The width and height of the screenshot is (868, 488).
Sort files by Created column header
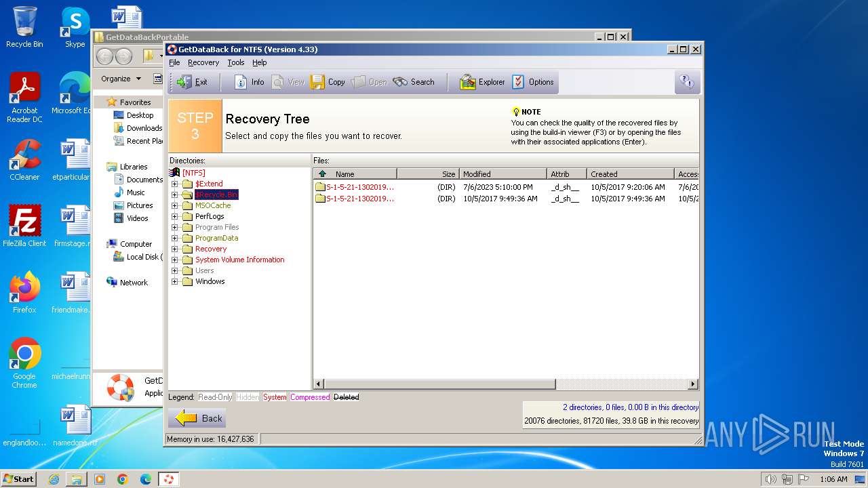(630, 174)
